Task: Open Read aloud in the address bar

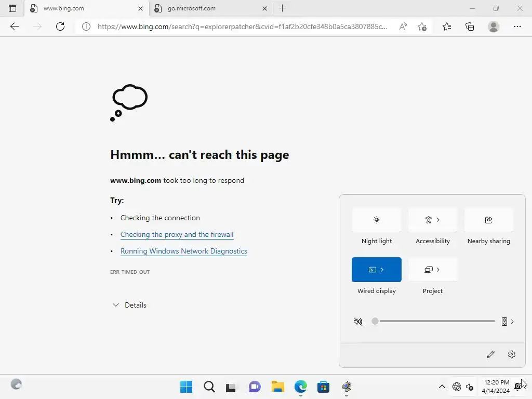Action: click(x=403, y=26)
